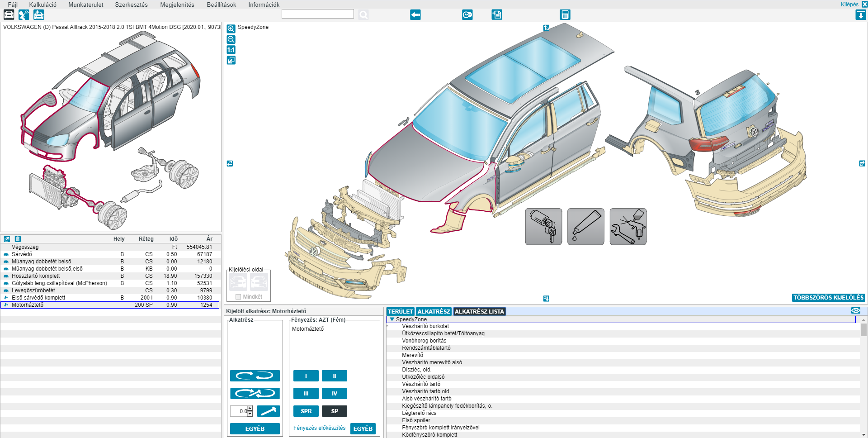Select Ködfényszóró komplett in parts list
The width and height of the screenshot is (868, 438).
pos(429,435)
